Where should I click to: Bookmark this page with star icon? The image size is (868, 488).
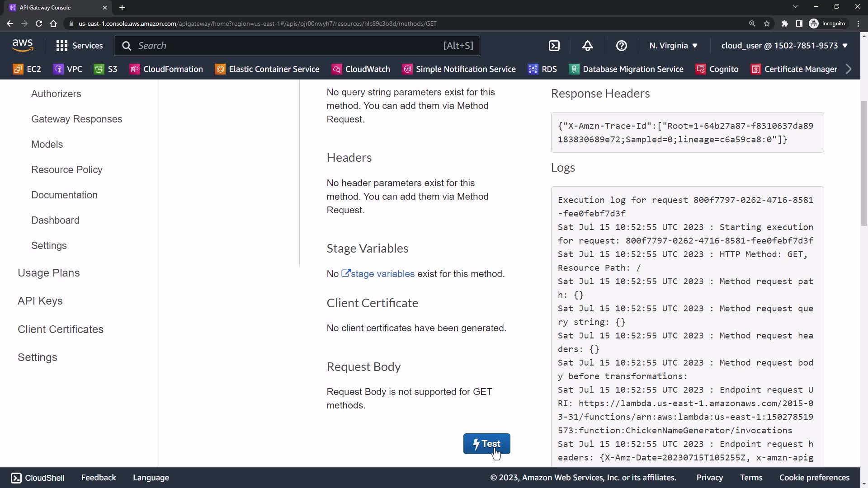[767, 23]
